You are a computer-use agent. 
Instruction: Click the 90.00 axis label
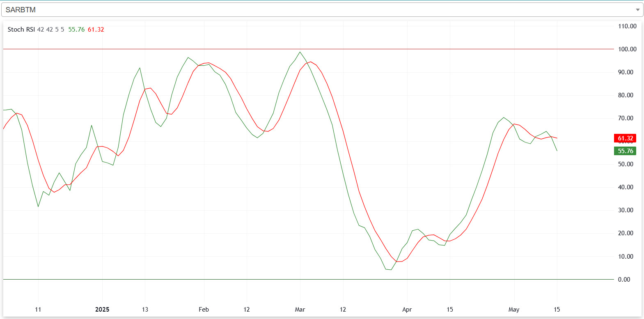[x=626, y=72]
